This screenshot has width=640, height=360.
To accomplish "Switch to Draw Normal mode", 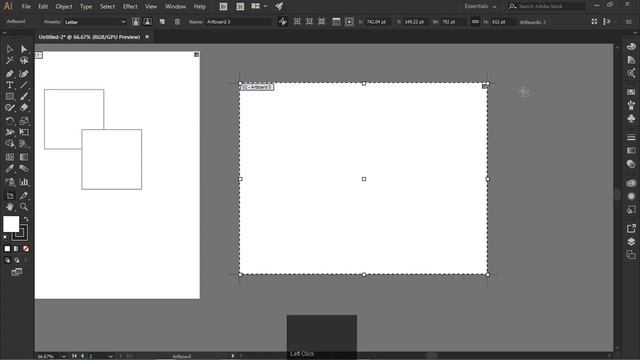I will coord(7,260).
